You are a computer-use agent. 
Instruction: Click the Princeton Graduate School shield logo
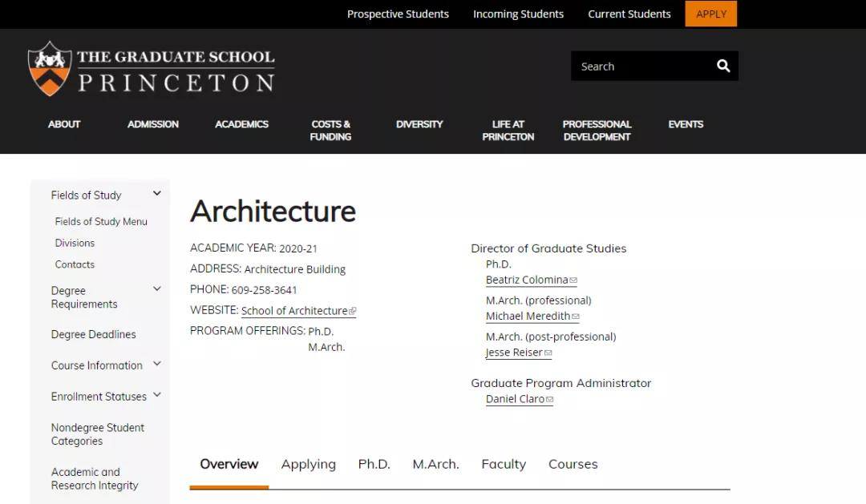pyautogui.click(x=50, y=68)
